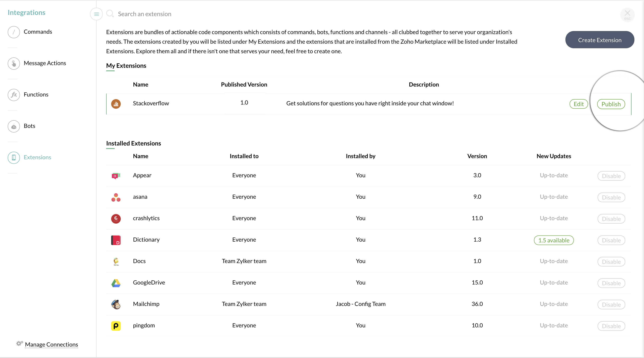Disable the pingdom extension

pyautogui.click(x=611, y=326)
